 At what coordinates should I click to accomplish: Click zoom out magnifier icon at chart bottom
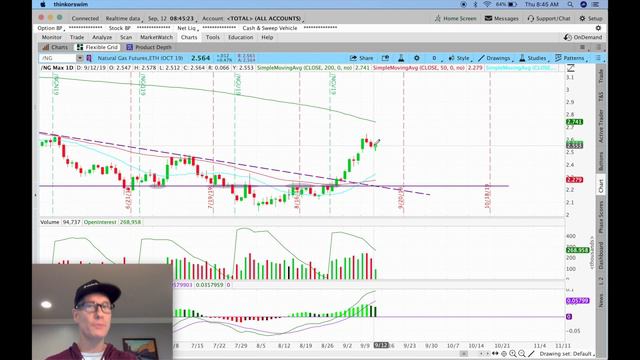click(x=522, y=354)
